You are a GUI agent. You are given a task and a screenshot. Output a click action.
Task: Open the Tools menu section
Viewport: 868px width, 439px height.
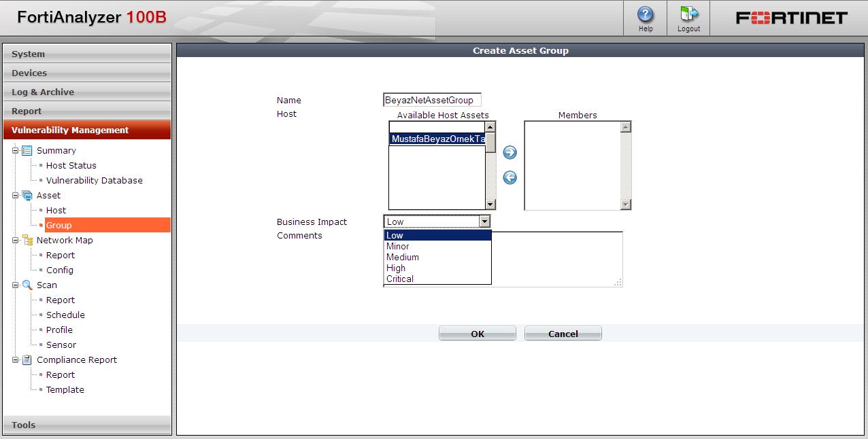pos(87,425)
